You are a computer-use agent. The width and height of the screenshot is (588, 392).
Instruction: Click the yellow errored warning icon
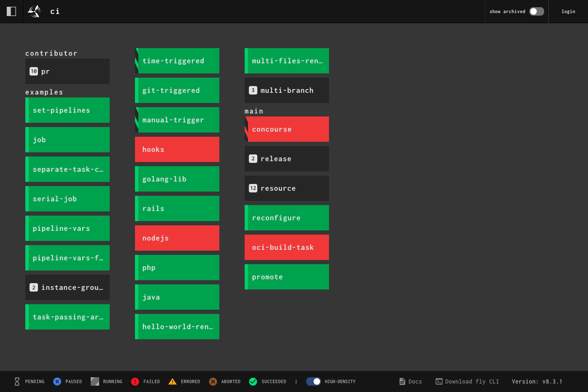(173, 381)
